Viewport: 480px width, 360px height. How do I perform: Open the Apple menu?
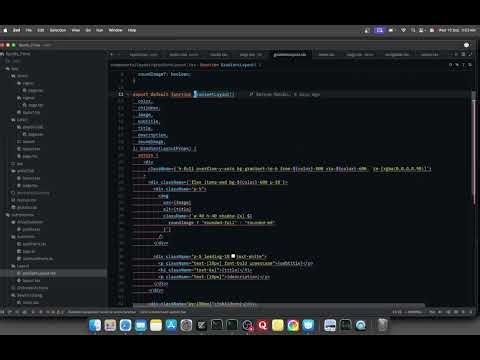pos(5,30)
